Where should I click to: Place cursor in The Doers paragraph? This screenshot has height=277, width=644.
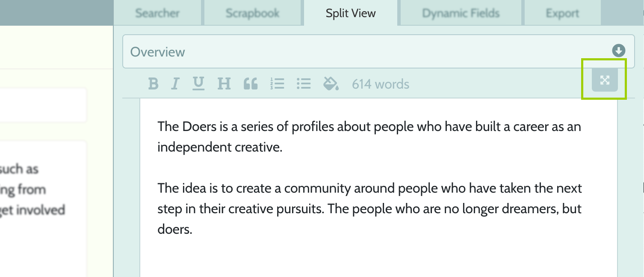369,137
